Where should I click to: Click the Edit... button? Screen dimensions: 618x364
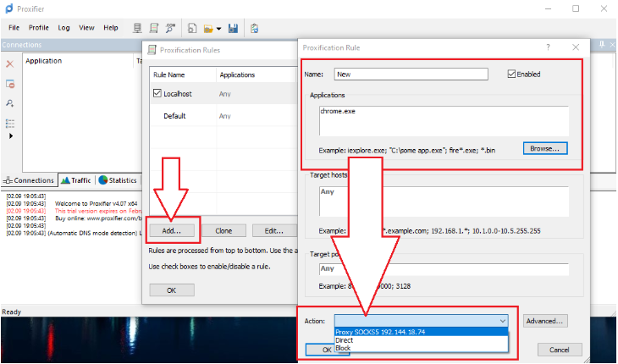coord(274,230)
